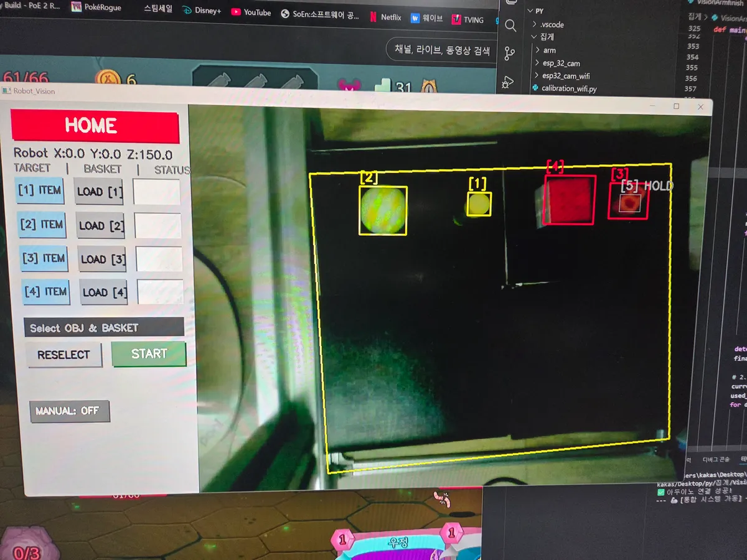The height and width of the screenshot is (560, 747).
Task: Click the green START button
Action: [x=149, y=353]
